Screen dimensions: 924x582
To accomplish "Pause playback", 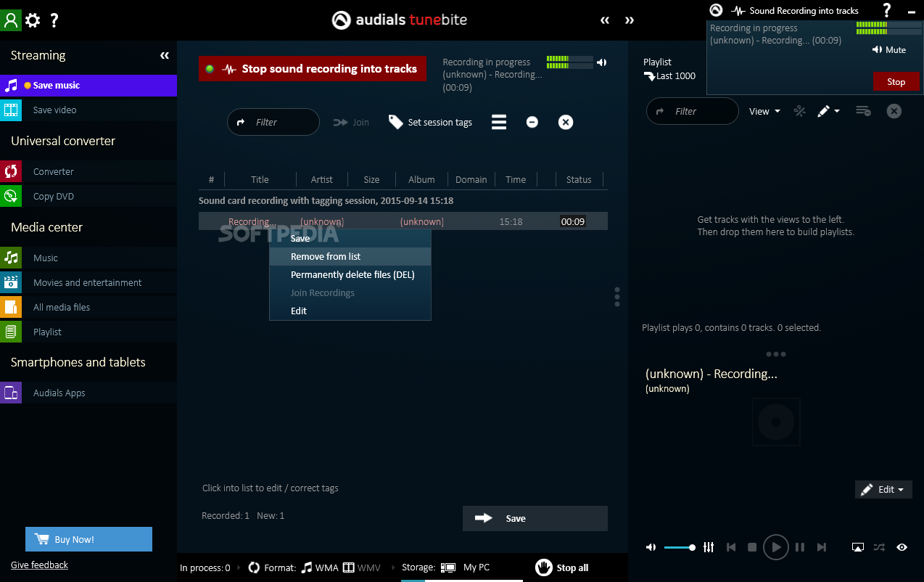I will click(x=800, y=547).
